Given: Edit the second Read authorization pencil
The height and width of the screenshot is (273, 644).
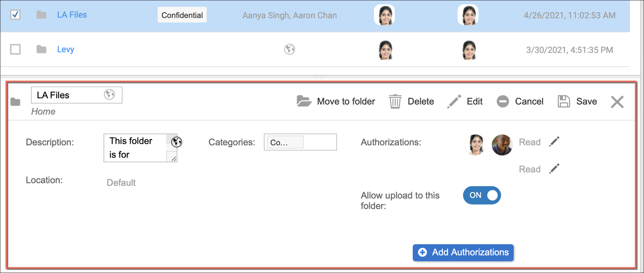Looking at the screenshot, I should (x=554, y=169).
